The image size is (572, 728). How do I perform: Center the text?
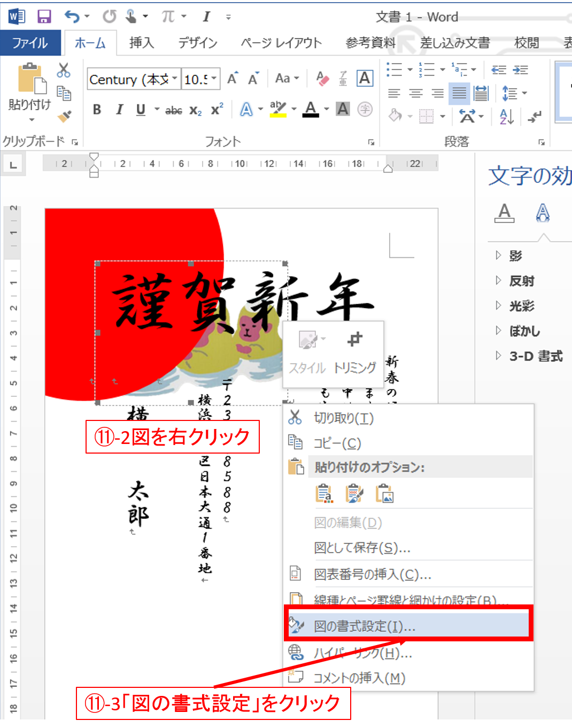(416, 94)
